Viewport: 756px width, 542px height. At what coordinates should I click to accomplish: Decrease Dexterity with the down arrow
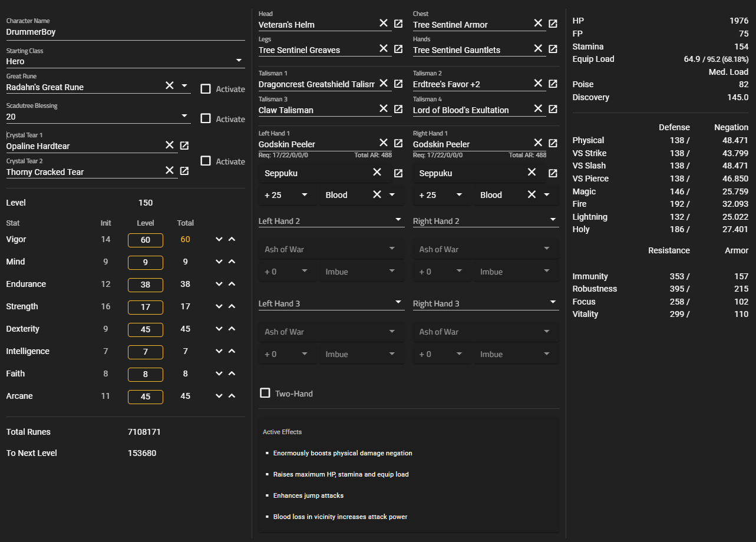pyautogui.click(x=219, y=329)
